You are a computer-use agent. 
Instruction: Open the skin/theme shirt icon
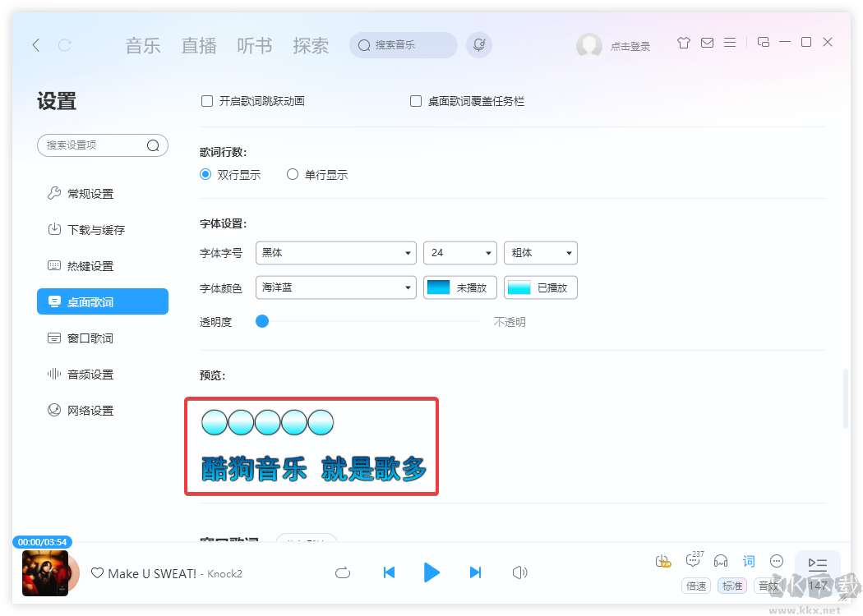point(683,42)
